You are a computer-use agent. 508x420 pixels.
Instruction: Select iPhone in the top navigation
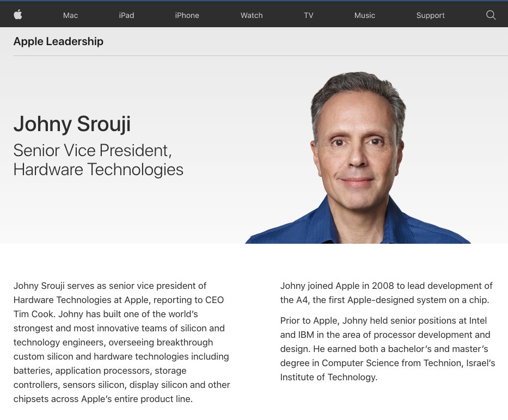pyautogui.click(x=187, y=15)
